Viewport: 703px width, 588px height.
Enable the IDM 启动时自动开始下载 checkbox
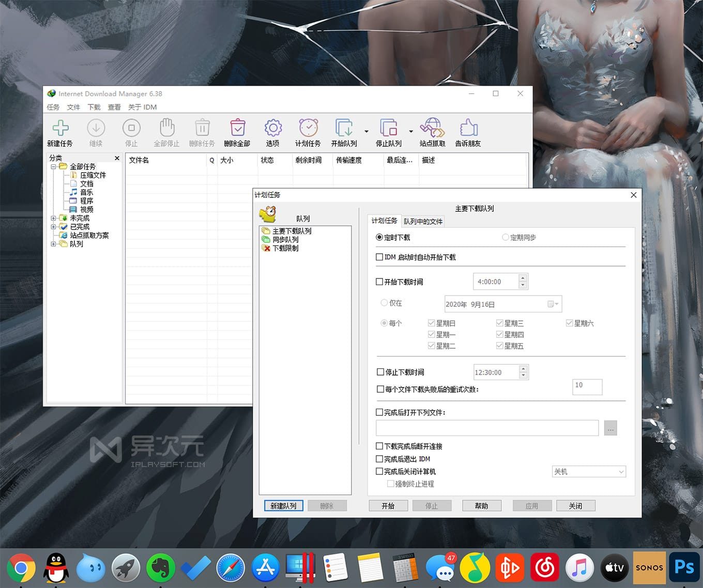point(379,257)
